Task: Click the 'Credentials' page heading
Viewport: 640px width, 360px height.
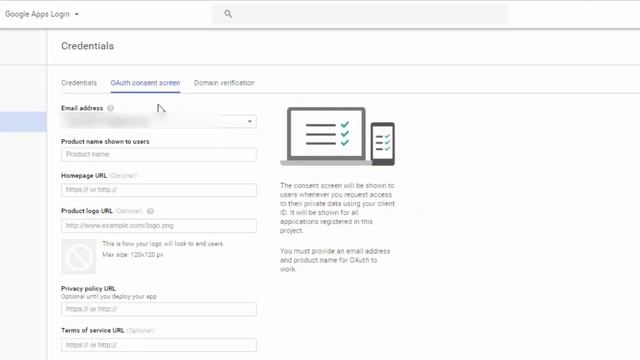Action: click(87, 46)
